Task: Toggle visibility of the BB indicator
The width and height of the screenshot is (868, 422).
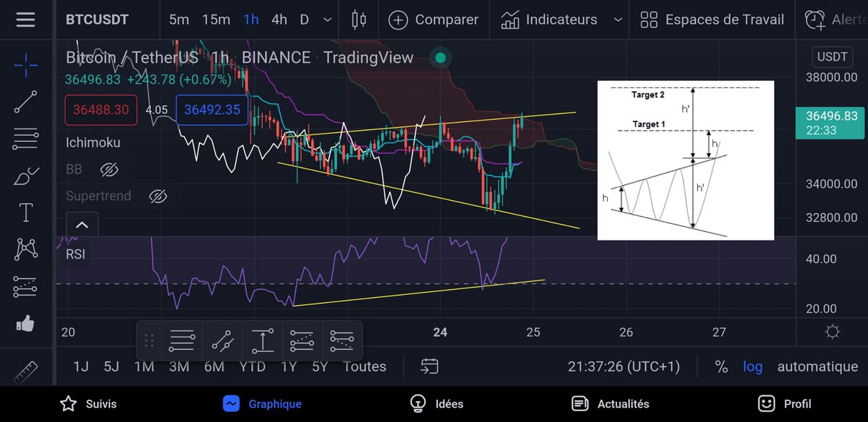Action: pyautogui.click(x=109, y=170)
